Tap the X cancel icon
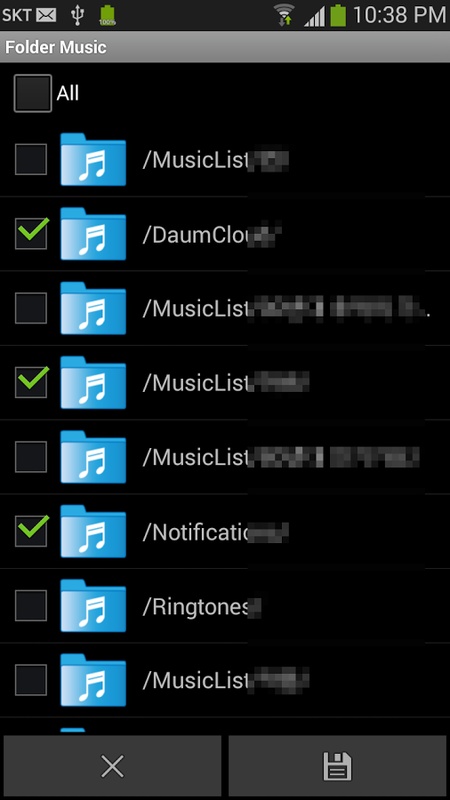450x800 pixels. coord(112,766)
